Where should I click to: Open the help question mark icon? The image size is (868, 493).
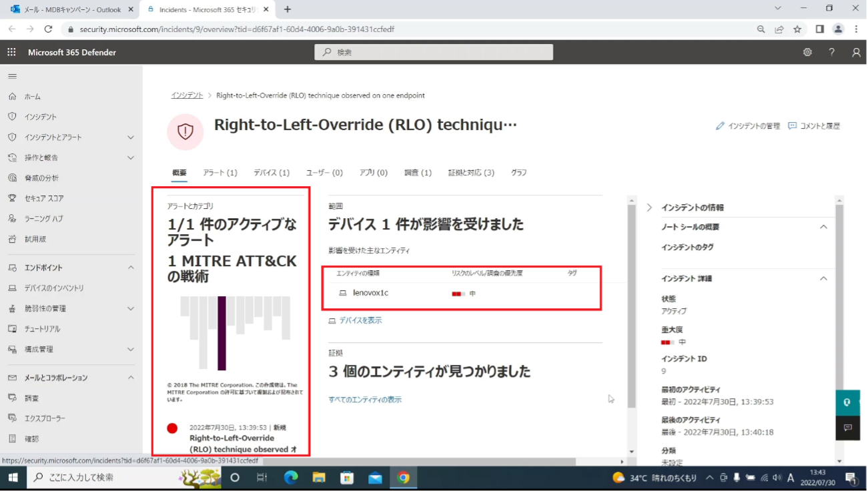point(831,52)
